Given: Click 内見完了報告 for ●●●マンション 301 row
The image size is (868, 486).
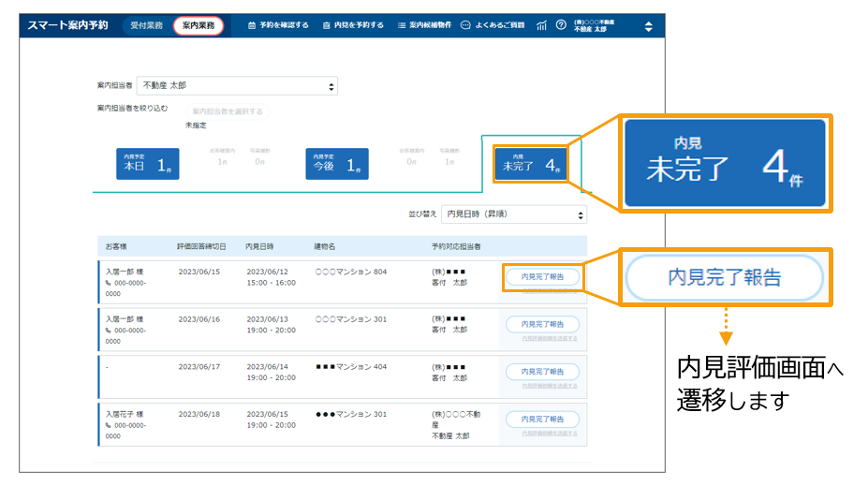Looking at the screenshot, I should (x=542, y=420).
